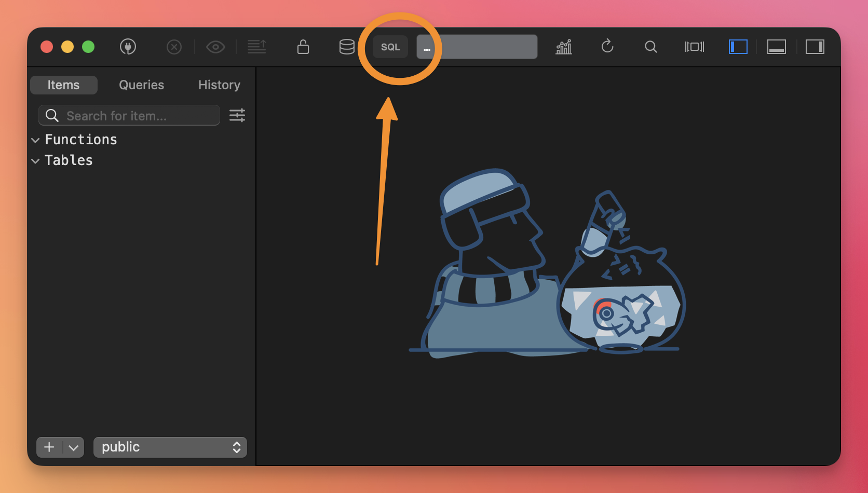
Task: Collapse the Functions tree section
Action: tap(35, 140)
